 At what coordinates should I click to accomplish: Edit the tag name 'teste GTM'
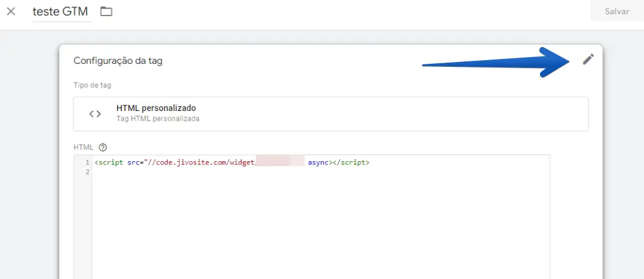[60, 11]
